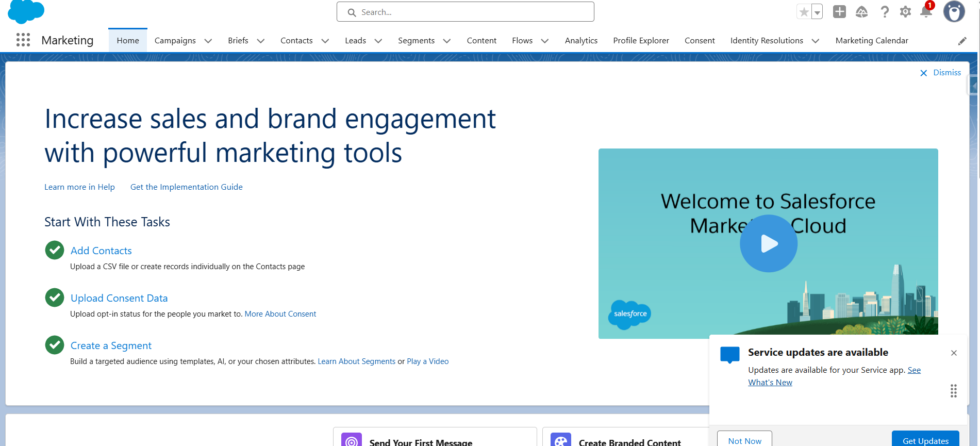Image resolution: width=980 pixels, height=446 pixels.
Task: Open the Trailhead guidance icon
Action: pos(861,11)
